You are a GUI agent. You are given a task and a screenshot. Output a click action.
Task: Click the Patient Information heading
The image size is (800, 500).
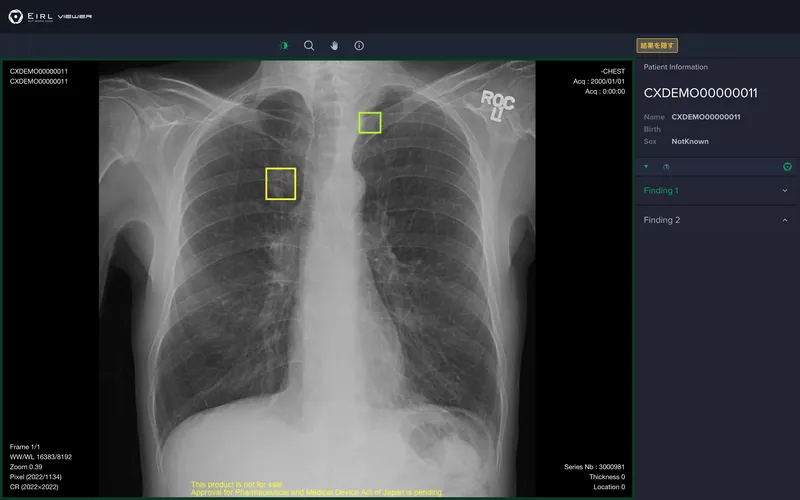(675, 67)
